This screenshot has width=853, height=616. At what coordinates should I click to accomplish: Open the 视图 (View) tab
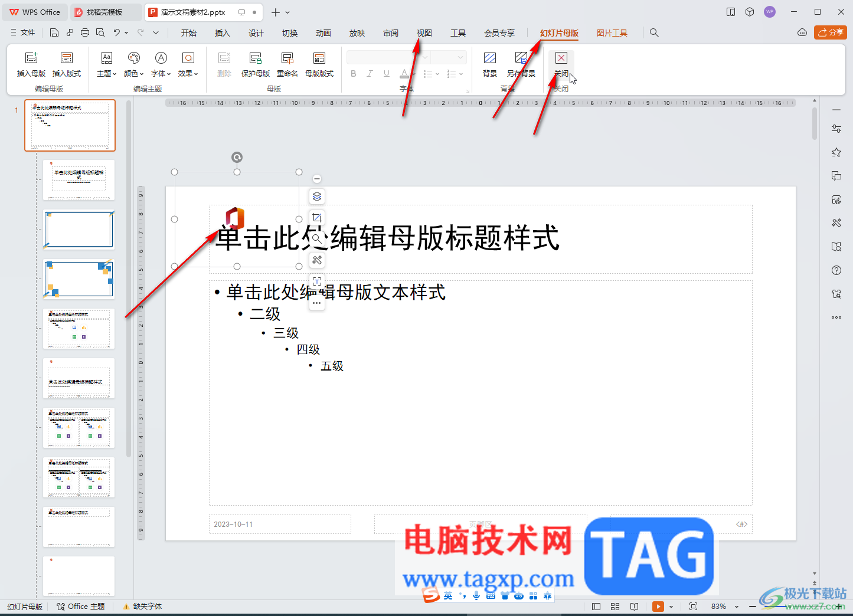[x=424, y=33]
